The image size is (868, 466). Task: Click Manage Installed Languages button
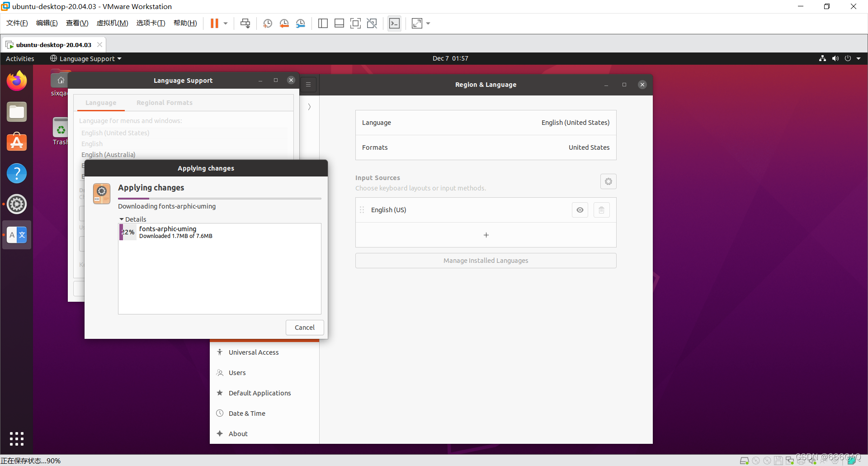[486, 261]
